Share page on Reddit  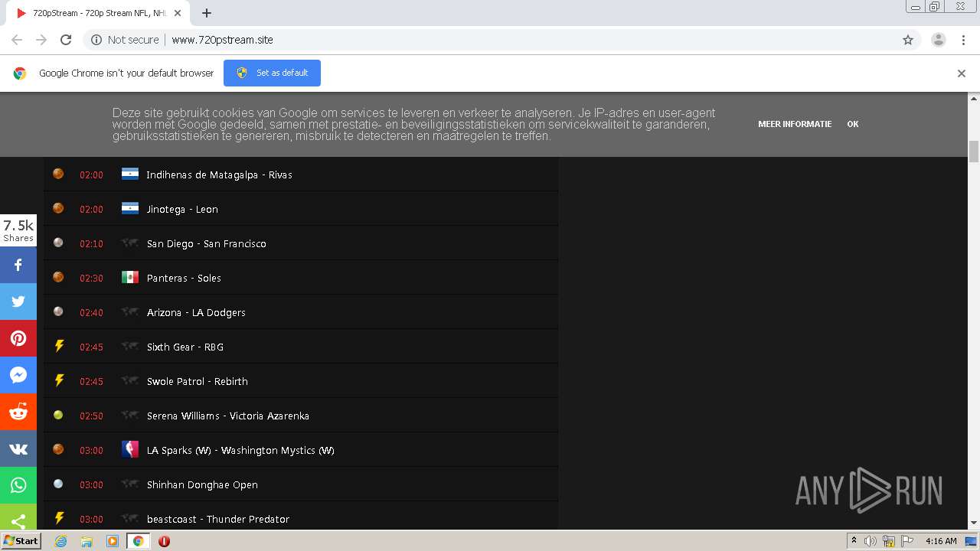(18, 412)
